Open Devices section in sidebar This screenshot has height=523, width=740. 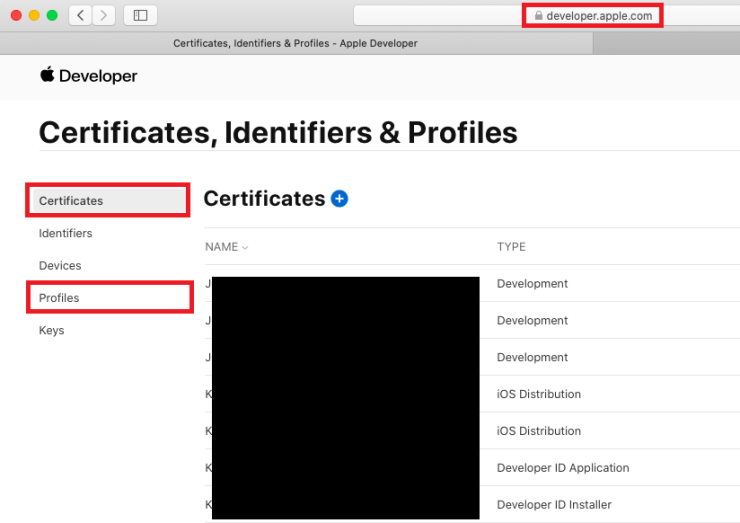point(60,266)
